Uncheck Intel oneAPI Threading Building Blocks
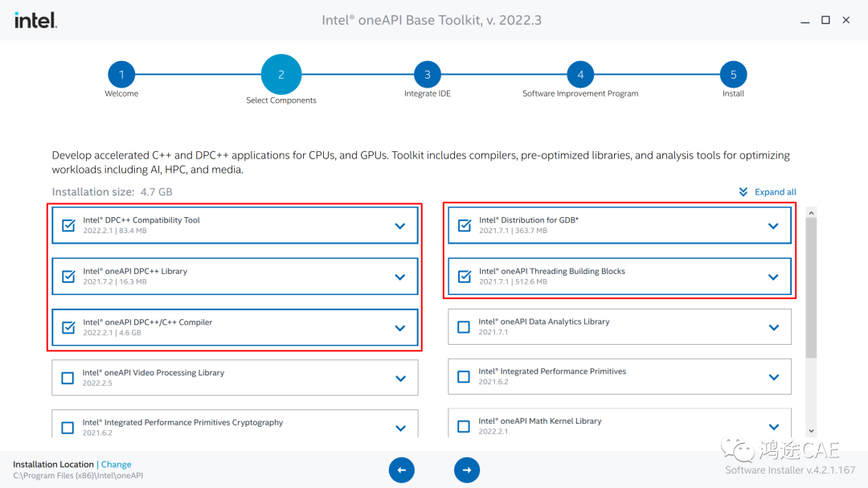This screenshot has height=488, width=868. coord(465,277)
